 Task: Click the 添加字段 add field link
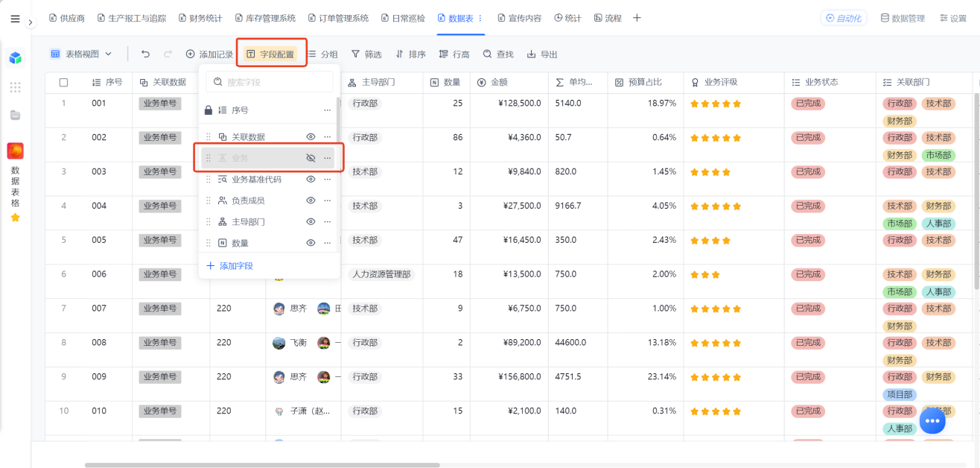(x=229, y=265)
